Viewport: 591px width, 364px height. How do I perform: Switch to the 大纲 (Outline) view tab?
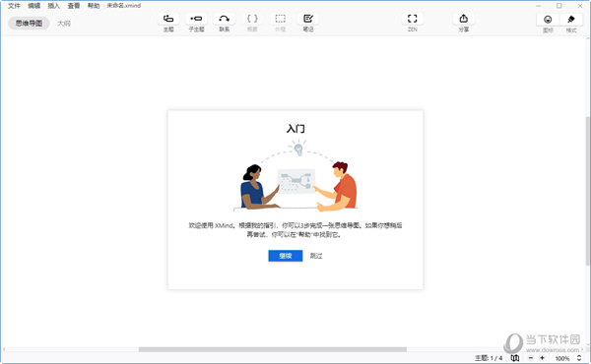click(x=64, y=23)
